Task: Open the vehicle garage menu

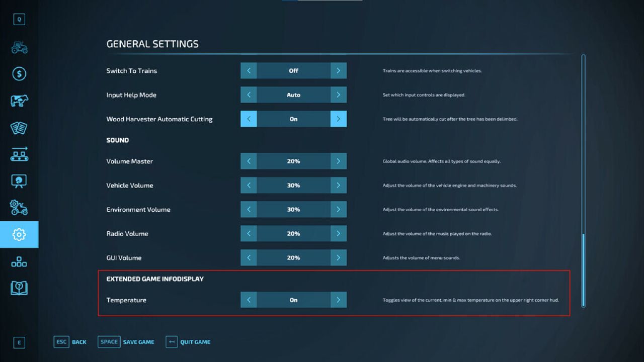Action: [19, 47]
